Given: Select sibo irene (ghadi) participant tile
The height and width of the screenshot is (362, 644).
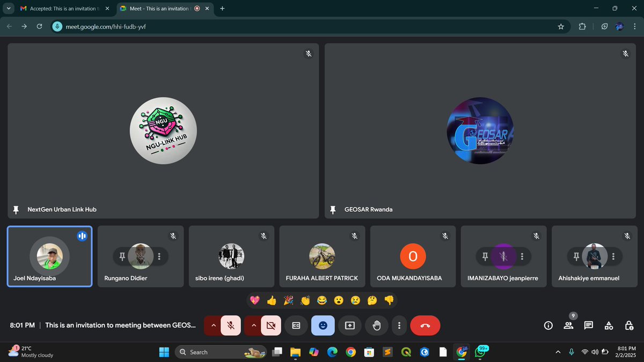Looking at the screenshot, I should click(x=231, y=256).
